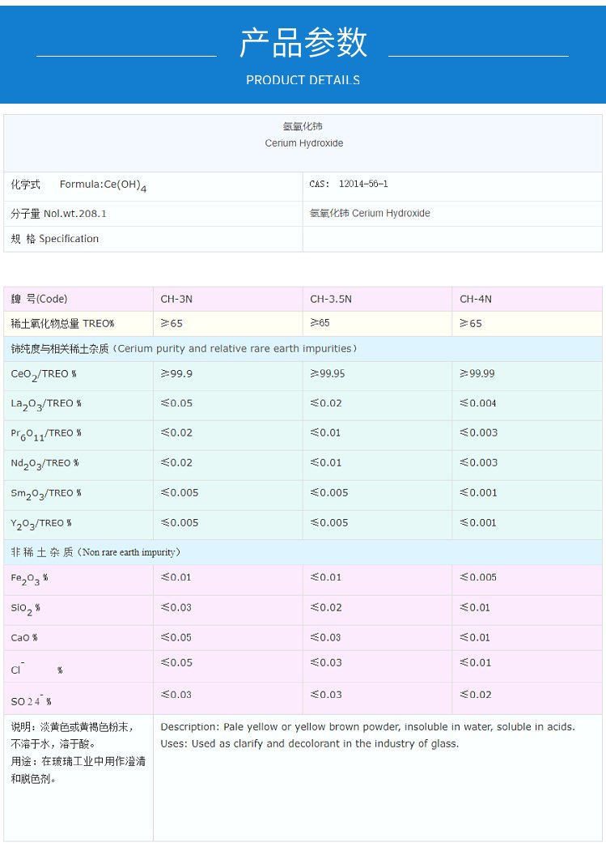Select the CH-4N column header

pyautogui.click(x=476, y=299)
